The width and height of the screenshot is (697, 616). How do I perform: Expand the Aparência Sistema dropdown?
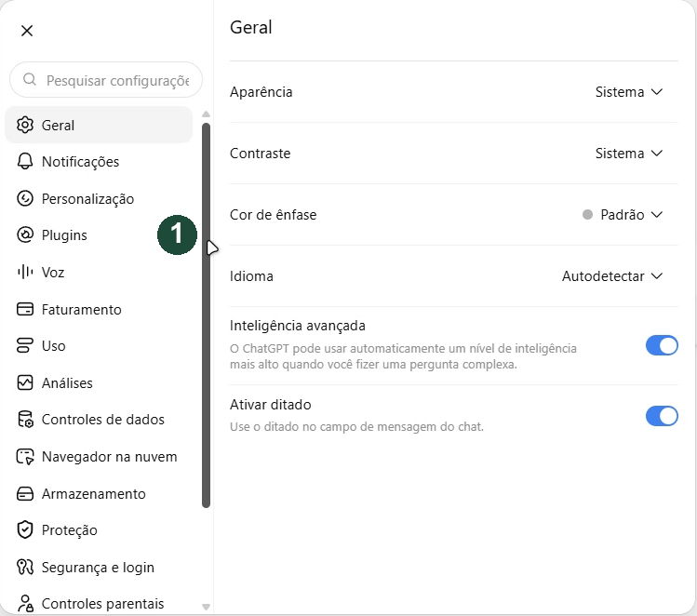tap(628, 92)
